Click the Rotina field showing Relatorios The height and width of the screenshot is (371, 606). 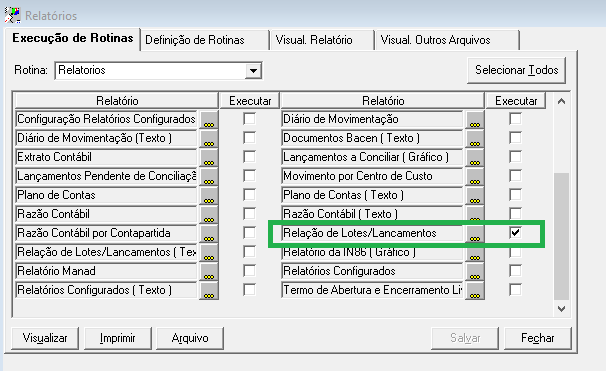150,71
